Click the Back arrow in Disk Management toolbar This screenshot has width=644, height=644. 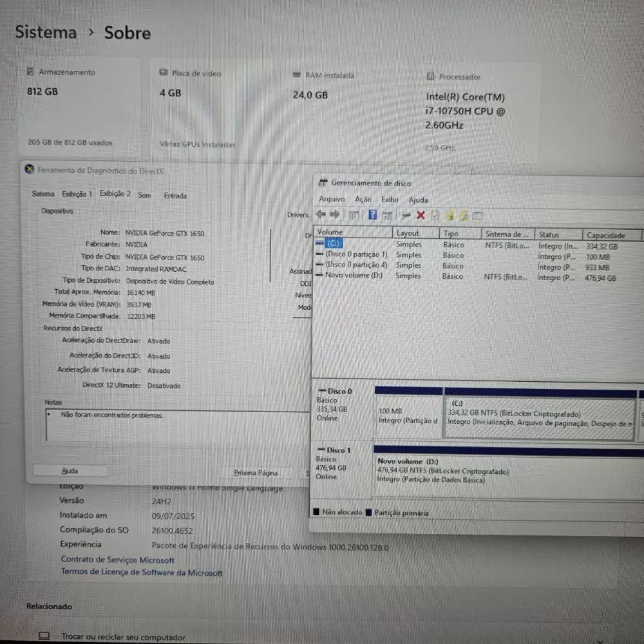click(x=321, y=214)
